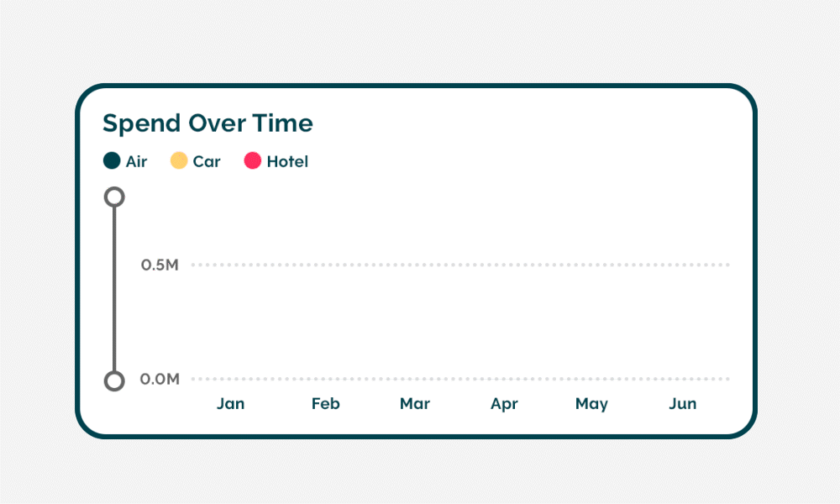Click the 0.5M dotted gridline
This screenshot has width=840, height=504.
coord(460,265)
